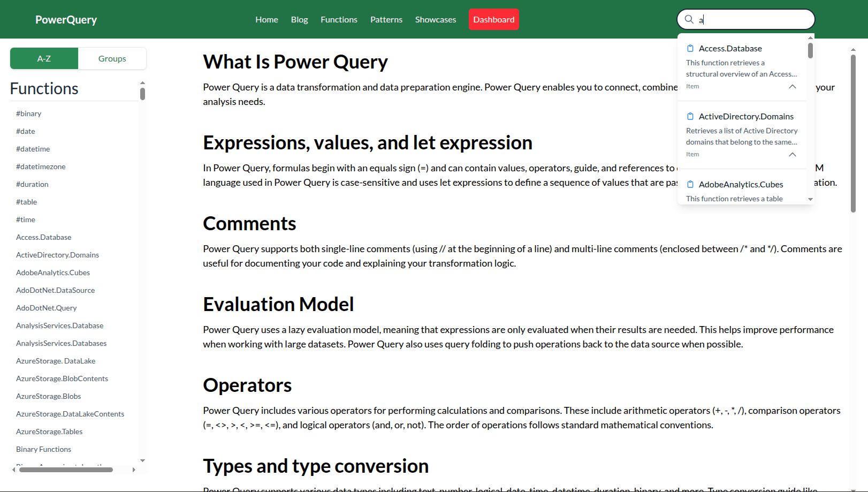
Task: Switch sidebar to Groups view
Action: (112, 58)
